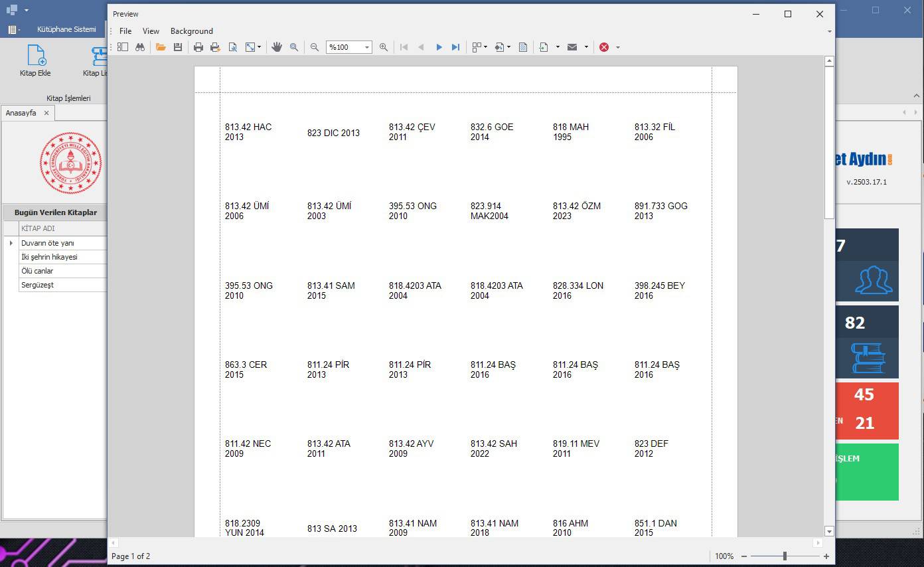Click the Open folder icon
This screenshot has width=924, height=567.
161,47
